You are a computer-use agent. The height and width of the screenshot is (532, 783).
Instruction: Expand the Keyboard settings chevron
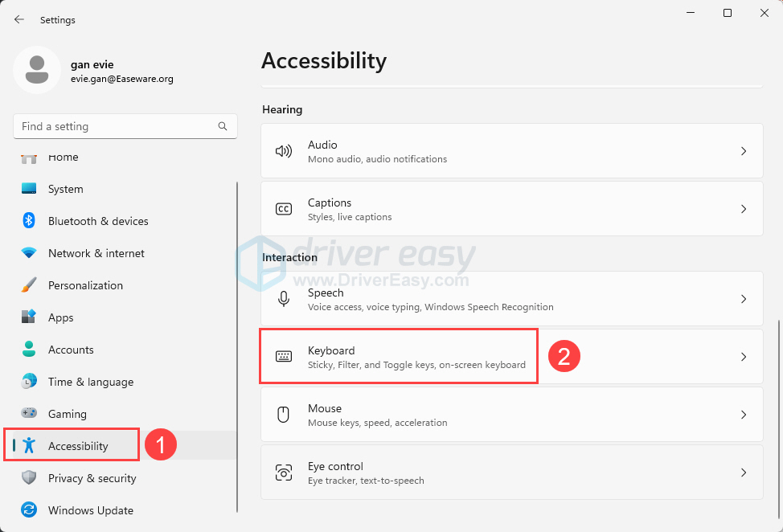point(743,356)
